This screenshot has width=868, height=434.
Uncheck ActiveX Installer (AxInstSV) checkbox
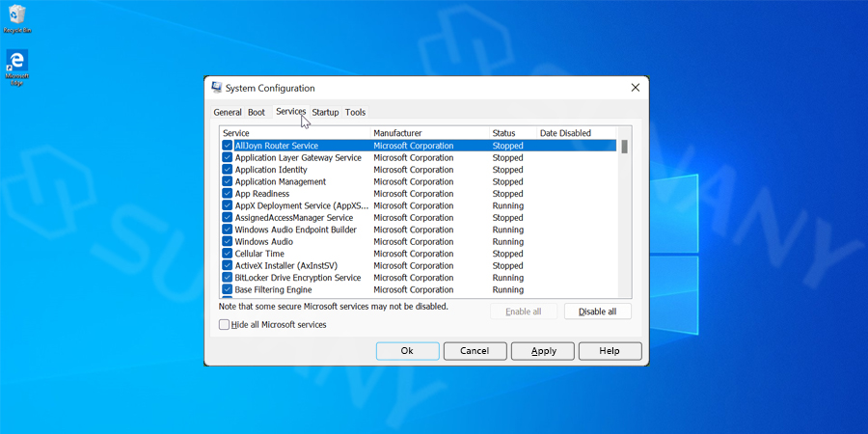(x=227, y=266)
